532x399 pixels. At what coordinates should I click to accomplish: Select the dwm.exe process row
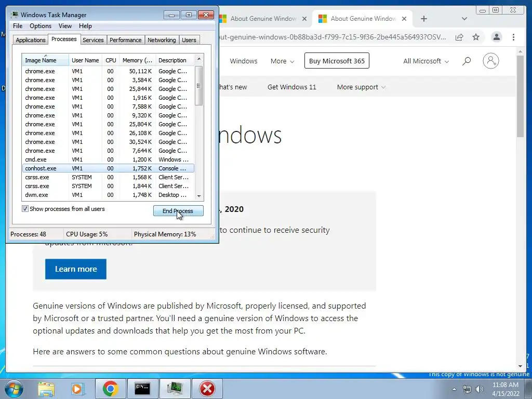tap(108, 195)
